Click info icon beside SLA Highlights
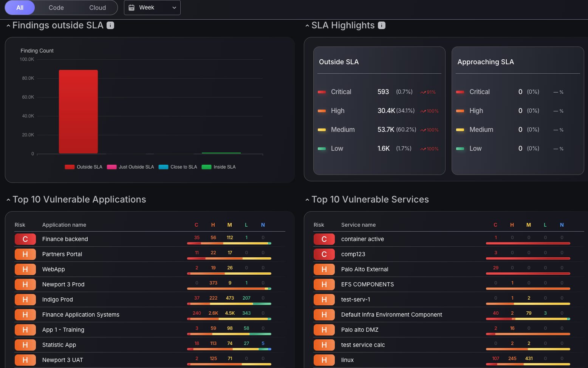The image size is (588, 368). (382, 25)
